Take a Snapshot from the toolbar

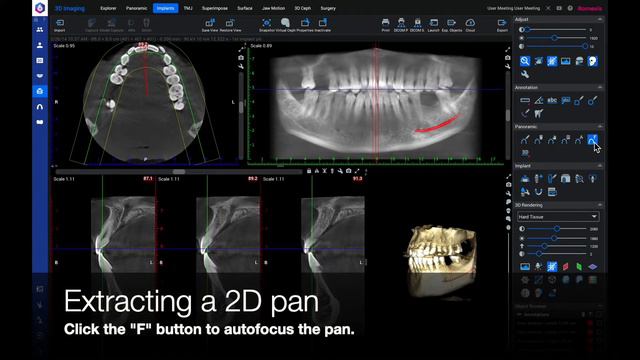click(267, 25)
